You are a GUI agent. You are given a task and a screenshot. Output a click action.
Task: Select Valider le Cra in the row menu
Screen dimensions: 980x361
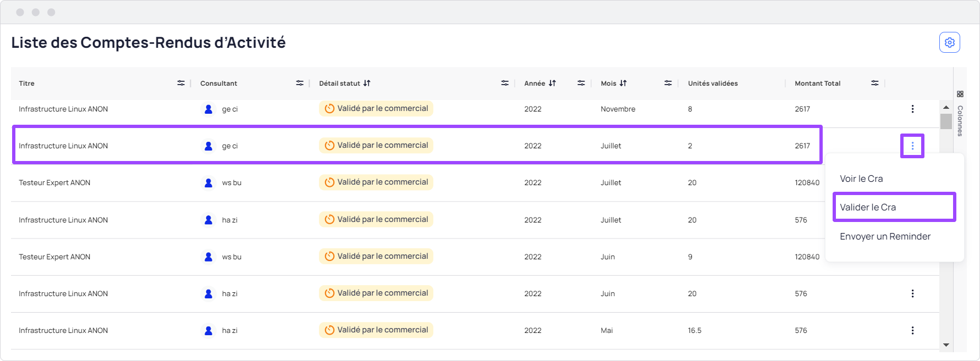[x=894, y=207]
